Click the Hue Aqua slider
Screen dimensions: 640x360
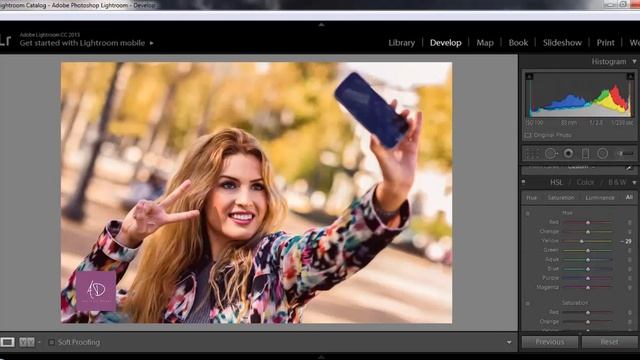tap(588, 260)
